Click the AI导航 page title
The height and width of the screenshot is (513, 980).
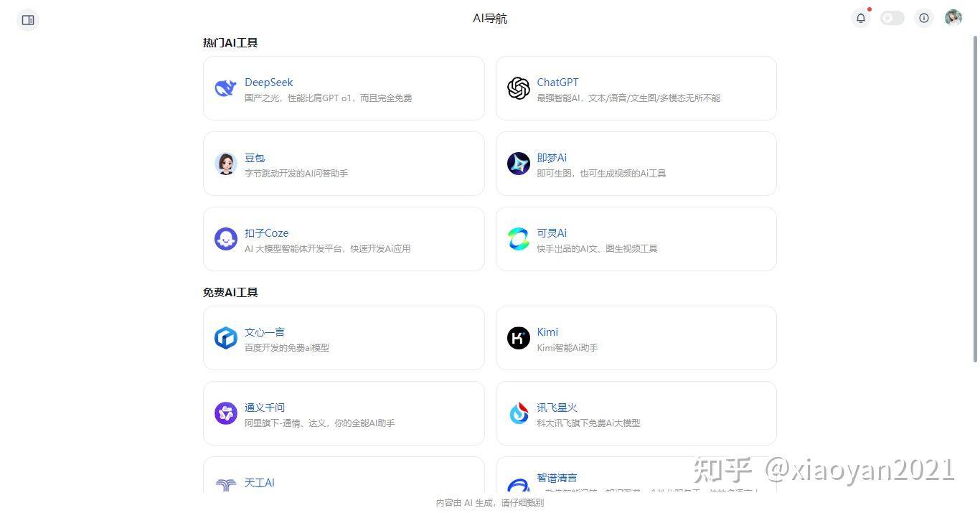tap(490, 19)
